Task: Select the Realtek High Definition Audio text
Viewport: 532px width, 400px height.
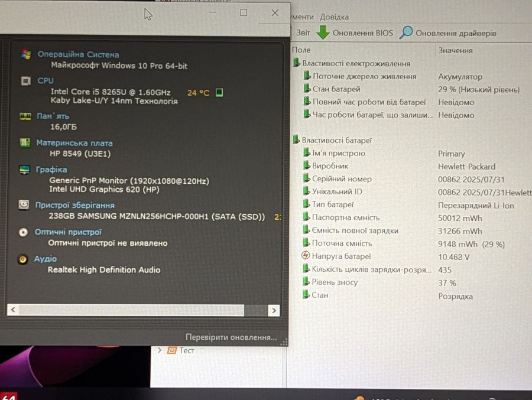Action: click(x=104, y=270)
